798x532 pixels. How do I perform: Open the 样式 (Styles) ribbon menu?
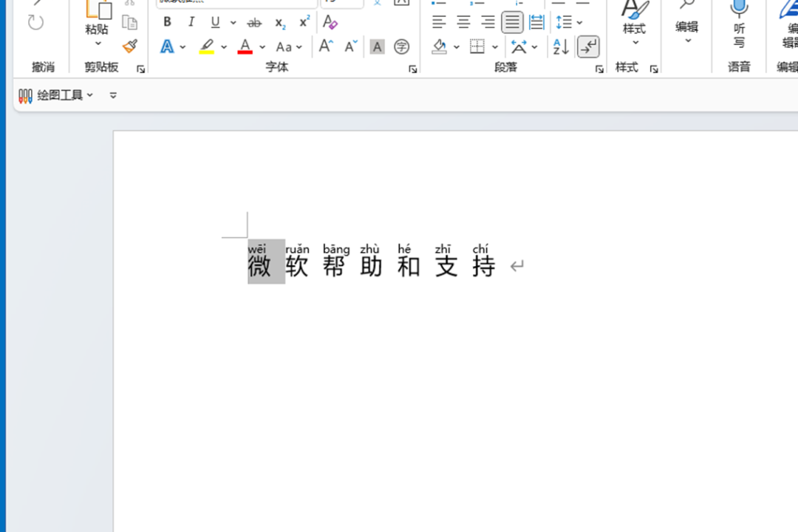[x=634, y=28]
